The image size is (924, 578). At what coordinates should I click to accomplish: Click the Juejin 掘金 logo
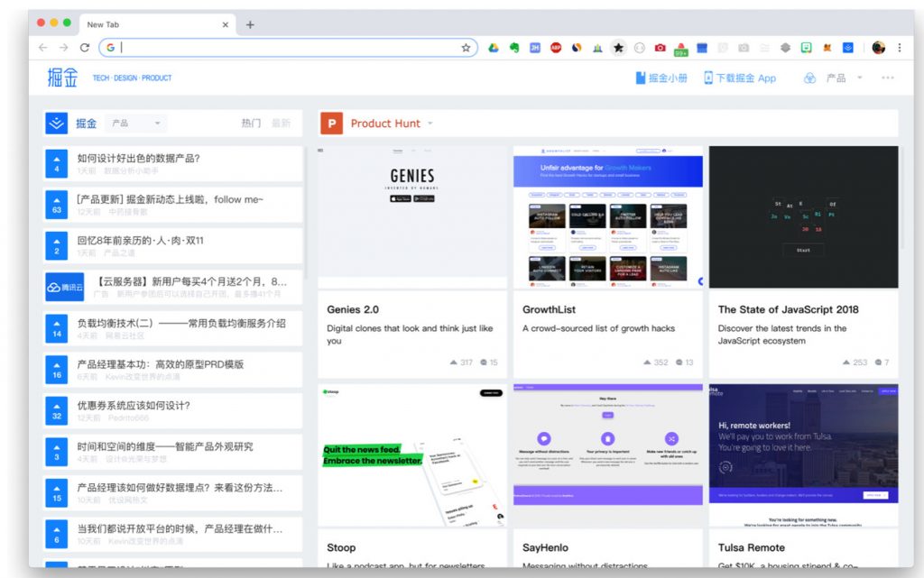tap(62, 78)
